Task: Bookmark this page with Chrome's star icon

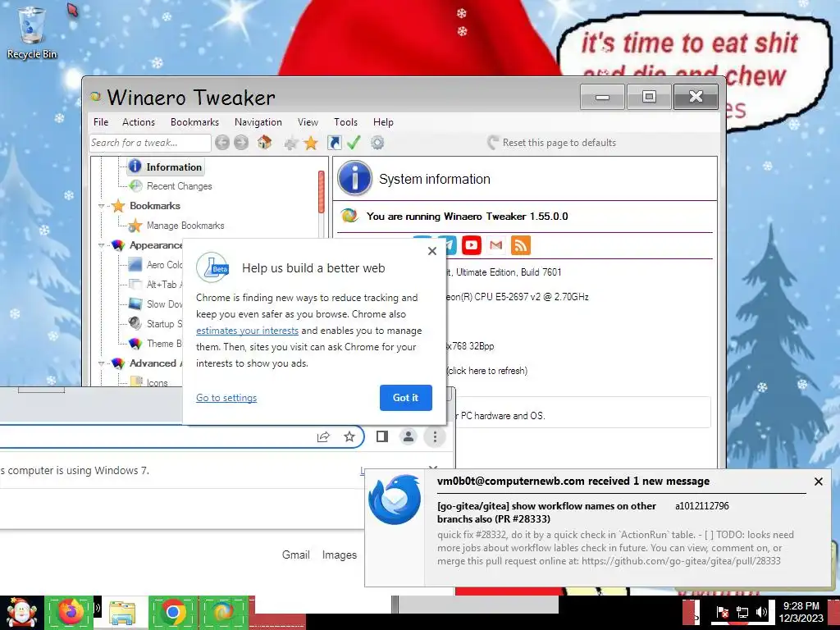Action: pyautogui.click(x=349, y=436)
